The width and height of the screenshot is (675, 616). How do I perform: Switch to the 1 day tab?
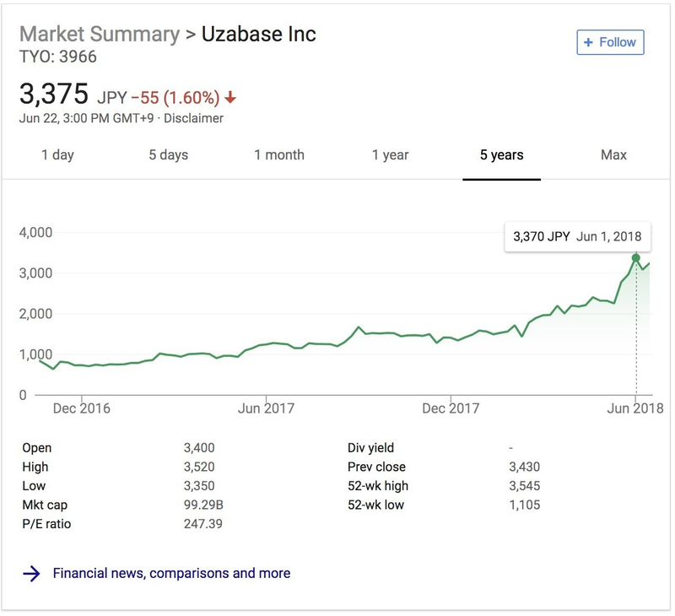57,154
